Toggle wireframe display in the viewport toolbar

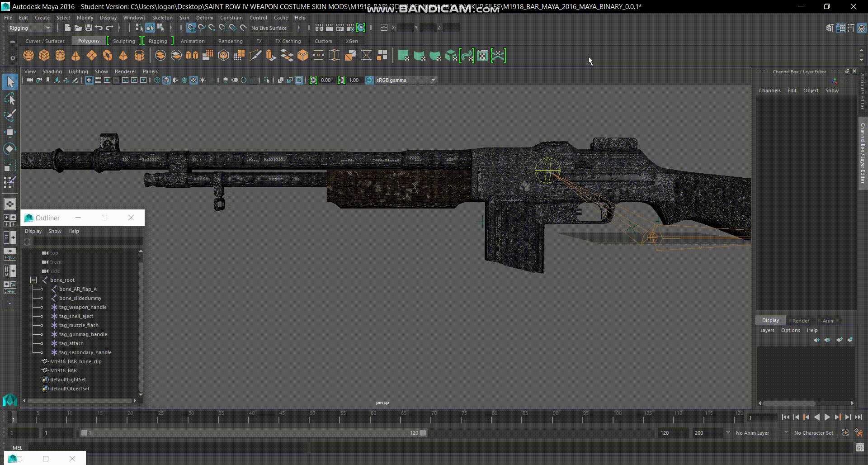157,80
